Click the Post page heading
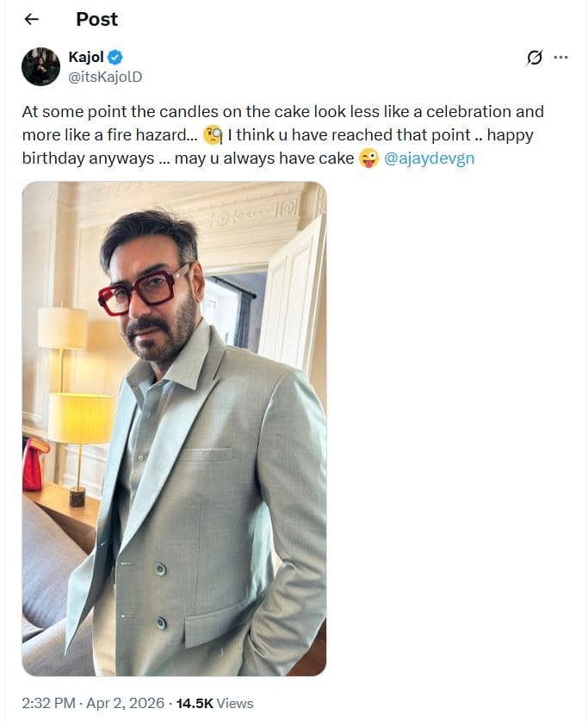Viewport: 588px width, 721px height. [96, 19]
